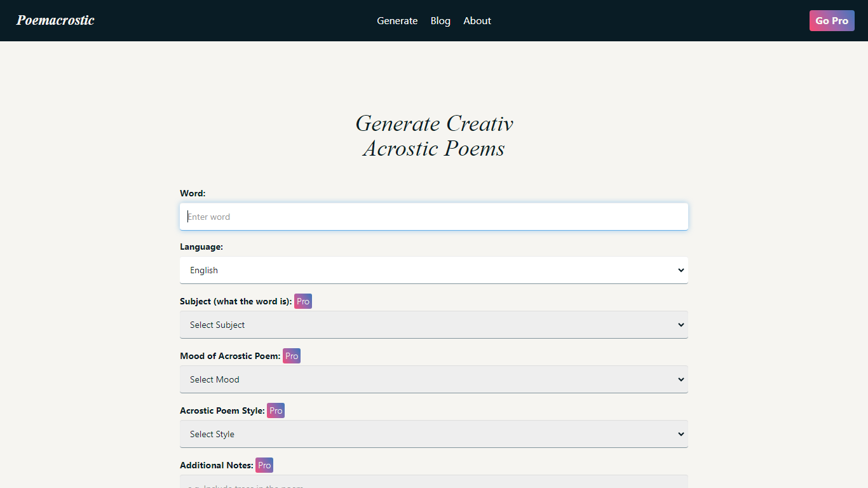Image resolution: width=868 pixels, height=488 pixels.
Task: Click the Go Pro button
Action: point(832,20)
